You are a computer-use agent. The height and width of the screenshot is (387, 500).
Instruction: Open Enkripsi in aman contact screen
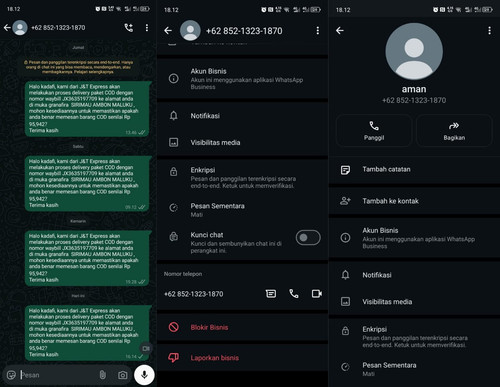pos(414,337)
